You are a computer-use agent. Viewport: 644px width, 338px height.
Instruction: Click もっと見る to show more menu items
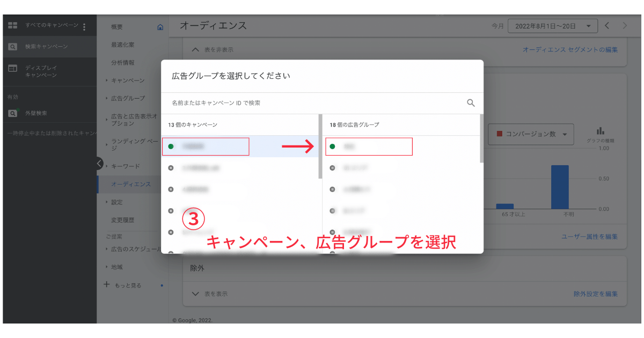click(128, 285)
